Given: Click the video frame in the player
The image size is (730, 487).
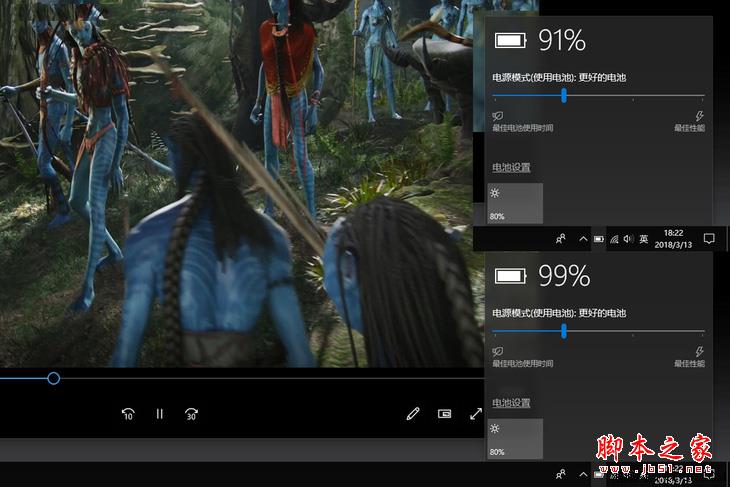Looking at the screenshot, I should point(242,183).
